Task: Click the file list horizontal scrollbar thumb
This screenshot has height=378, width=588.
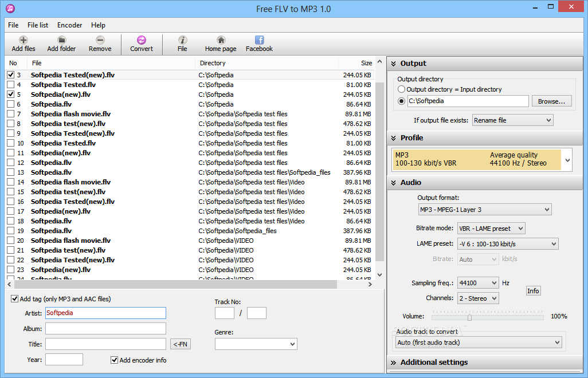Action: [174, 284]
